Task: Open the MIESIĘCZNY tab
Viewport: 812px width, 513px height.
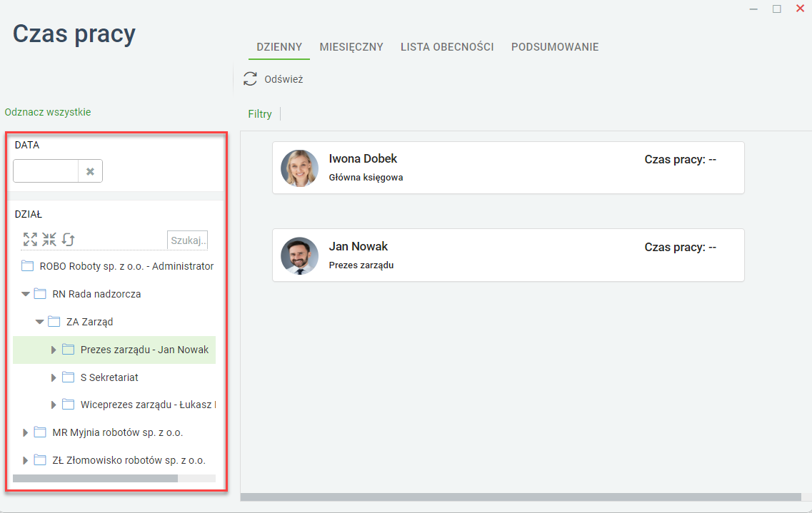Action: tap(351, 47)
